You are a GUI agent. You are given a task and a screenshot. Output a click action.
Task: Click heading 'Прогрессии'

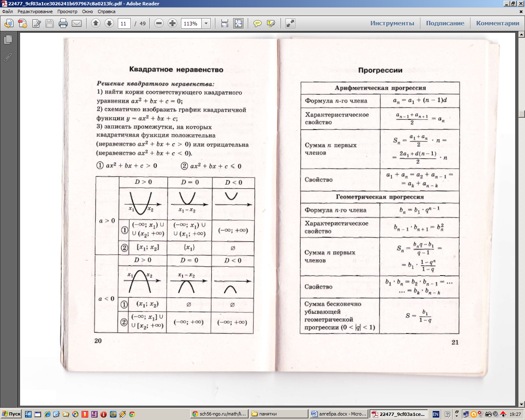(380, 70)
